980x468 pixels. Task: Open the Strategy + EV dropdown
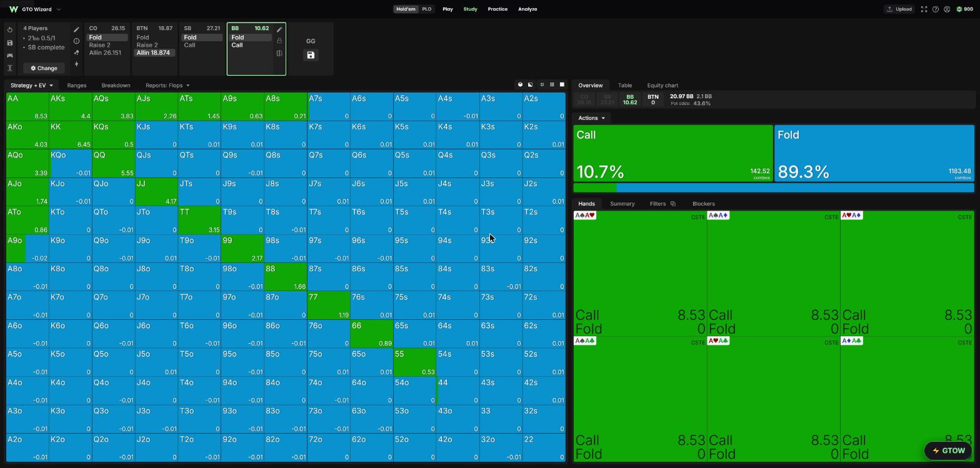[31, 86]
